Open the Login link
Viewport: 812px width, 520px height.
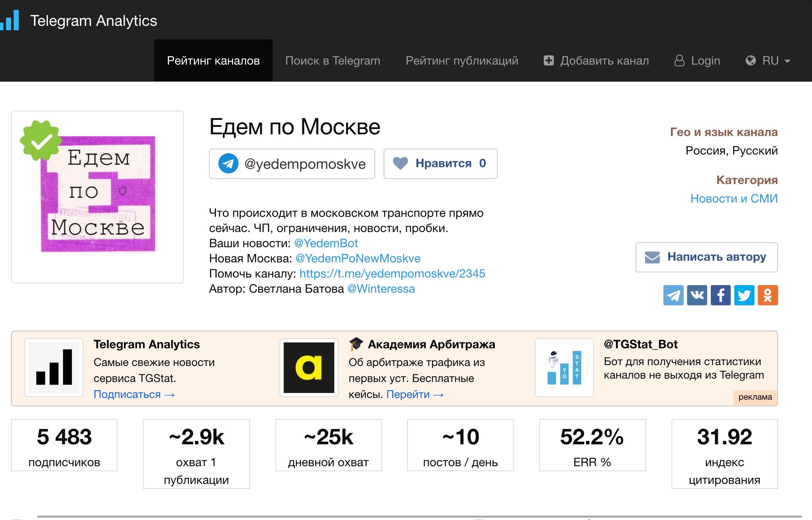click(x=705, y=61)
